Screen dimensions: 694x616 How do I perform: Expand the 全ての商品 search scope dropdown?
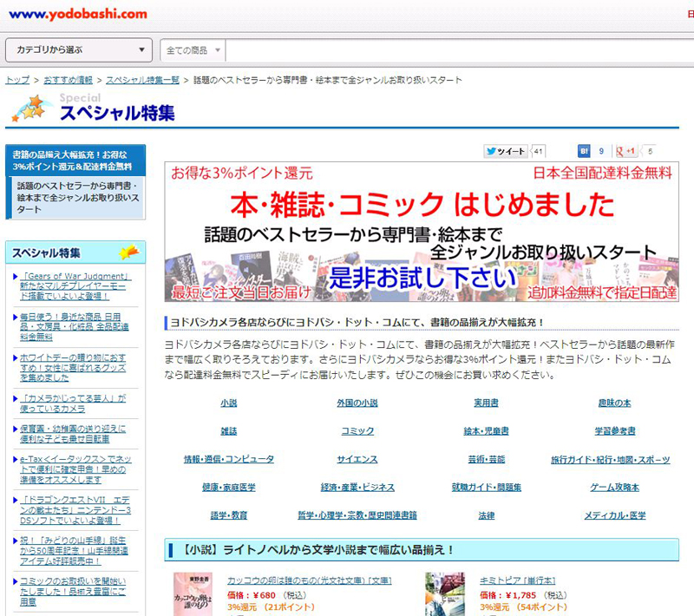[193, 50]
